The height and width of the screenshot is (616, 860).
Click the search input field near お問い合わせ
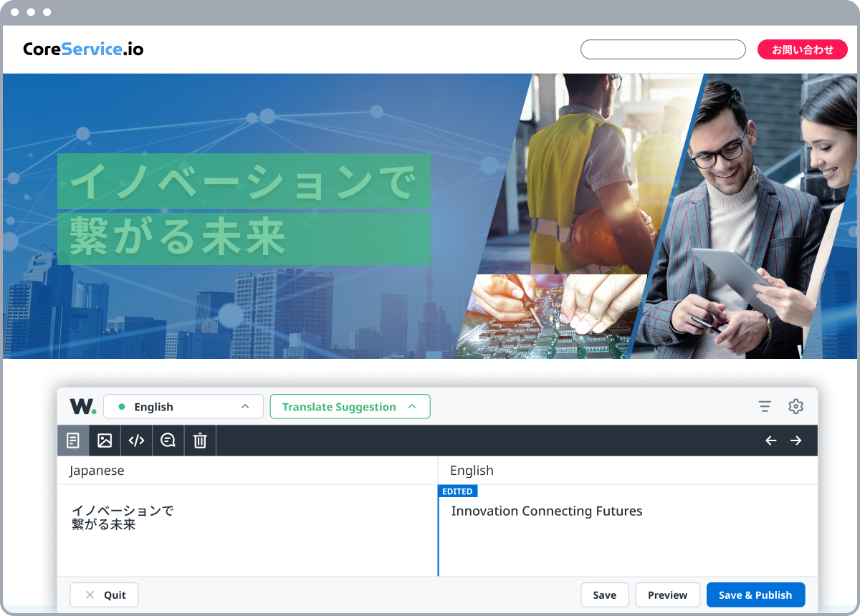click(662, 49)
